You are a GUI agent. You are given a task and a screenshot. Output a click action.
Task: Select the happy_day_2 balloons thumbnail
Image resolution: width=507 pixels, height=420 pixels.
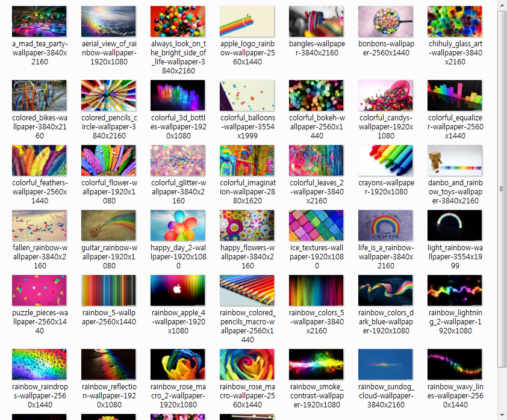pyautogui.click(x=178, y=225)
